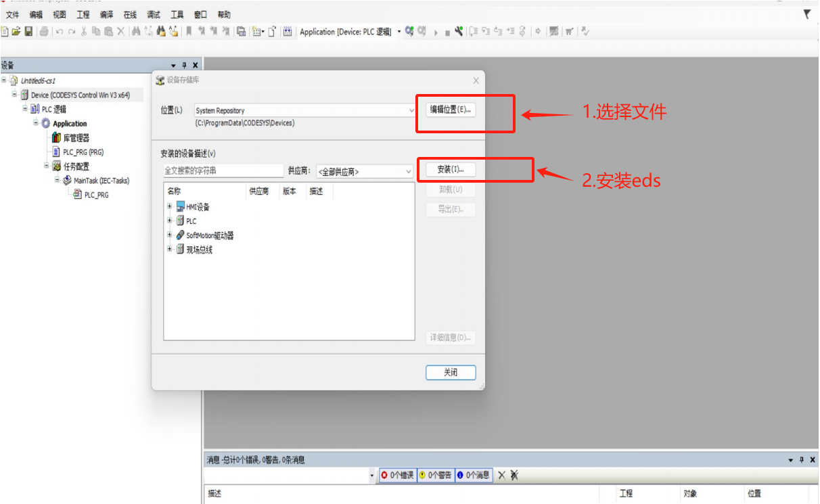Click the 安装(I)... install button
820x504 pixels.
(x=451, y=169)
